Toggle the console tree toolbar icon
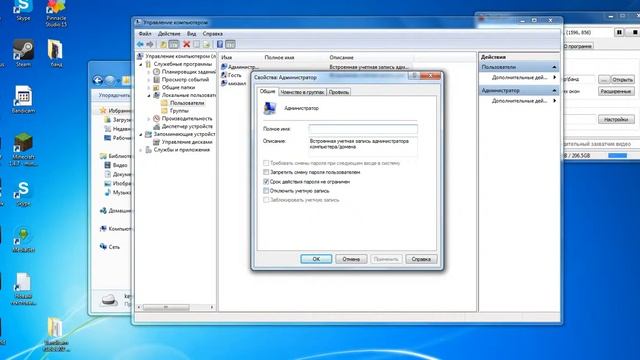 tap(174, 44)
